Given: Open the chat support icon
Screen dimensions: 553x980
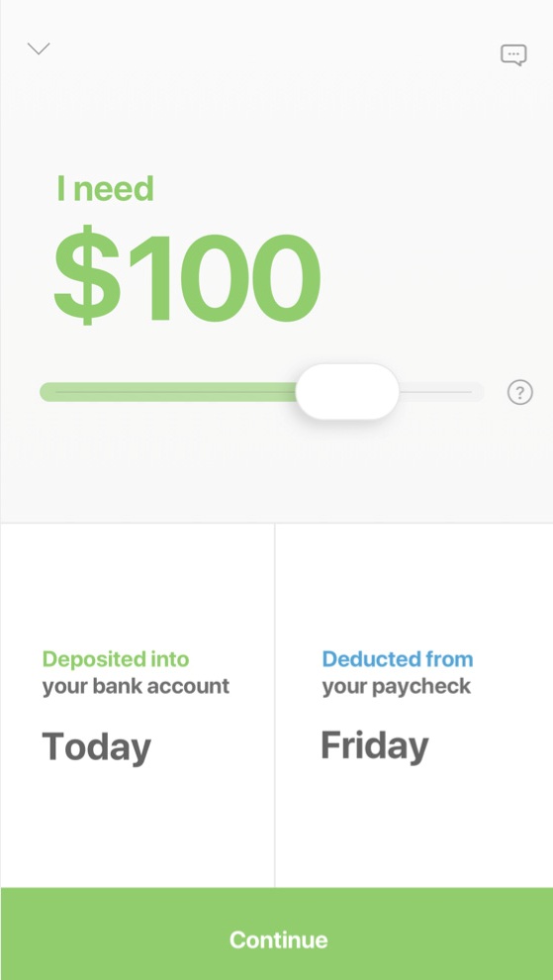Looking at the screenshot, I should pyautogui.click(x=513, y=55).
